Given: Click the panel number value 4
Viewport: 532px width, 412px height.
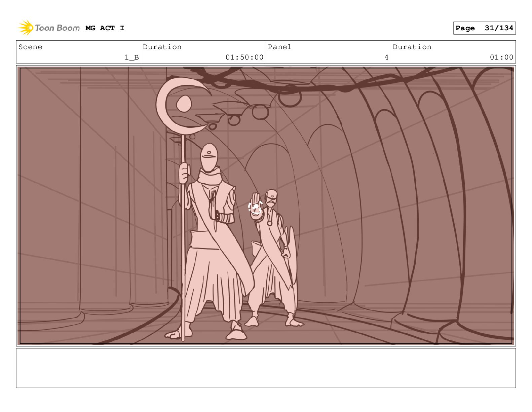Looking at the screenshot, I should pyautogui.click(x=386, y=58).
